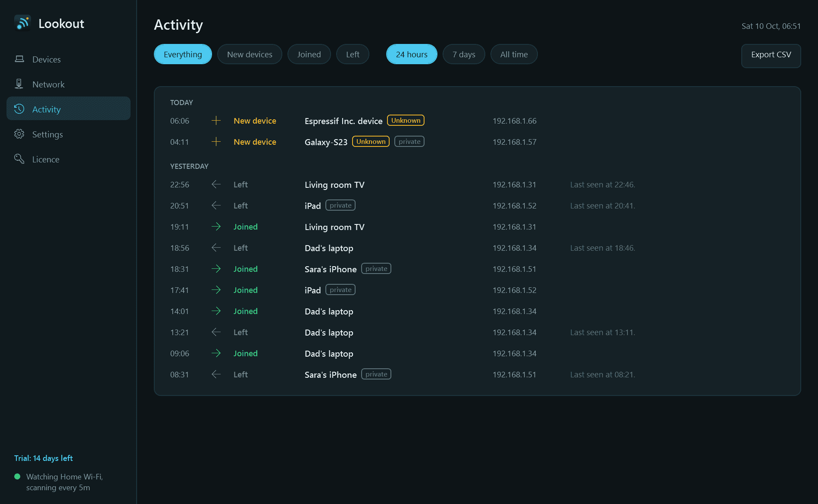The image size is (818, 504).
Task: Click the Settings gear icon
Action: pos(19,134)
